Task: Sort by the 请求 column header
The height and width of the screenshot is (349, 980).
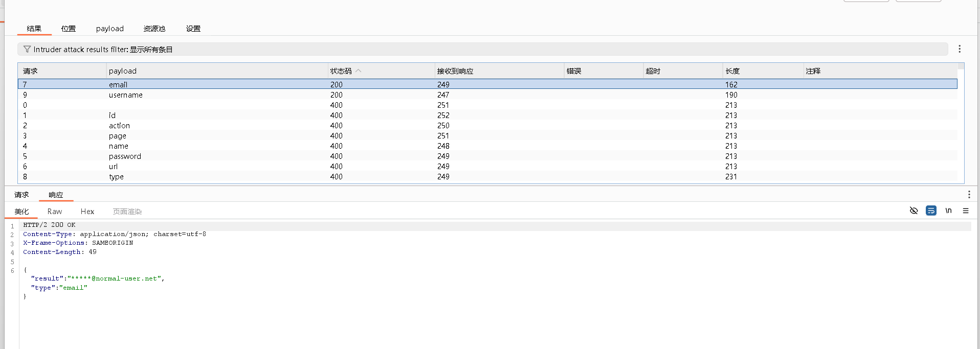Action: point(62,71)
